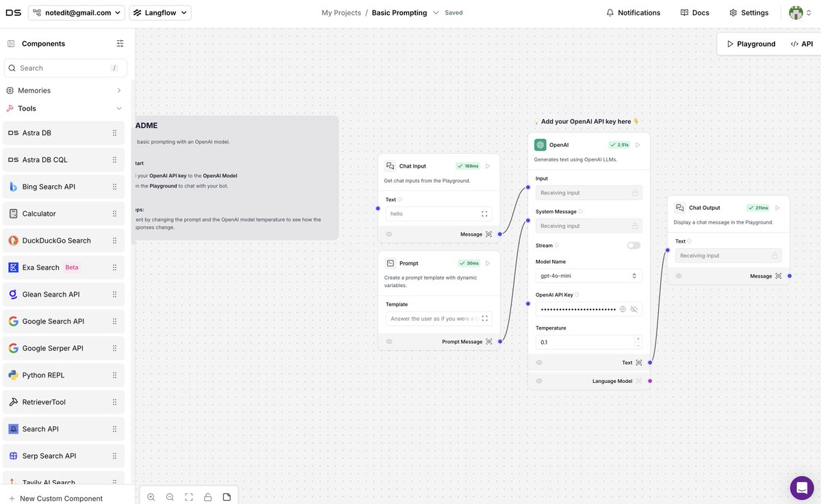Toggle Prompt output visibility eye
This screenshot has width=821, height=504.
click(x=389, y=342)
